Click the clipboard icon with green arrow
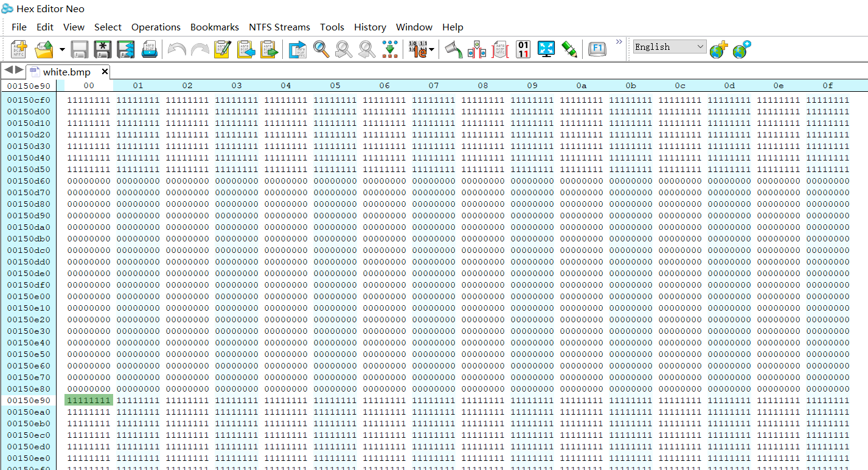 click(x=269, y=49)
